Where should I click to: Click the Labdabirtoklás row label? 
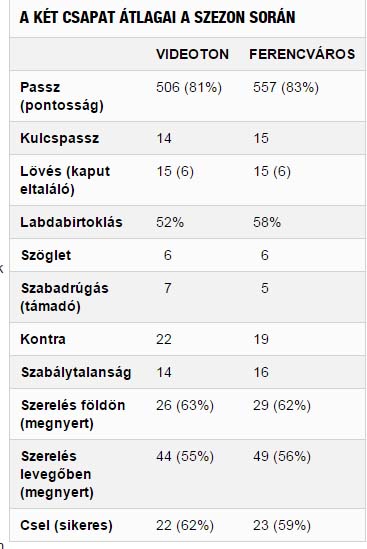[x=71, y=222]
